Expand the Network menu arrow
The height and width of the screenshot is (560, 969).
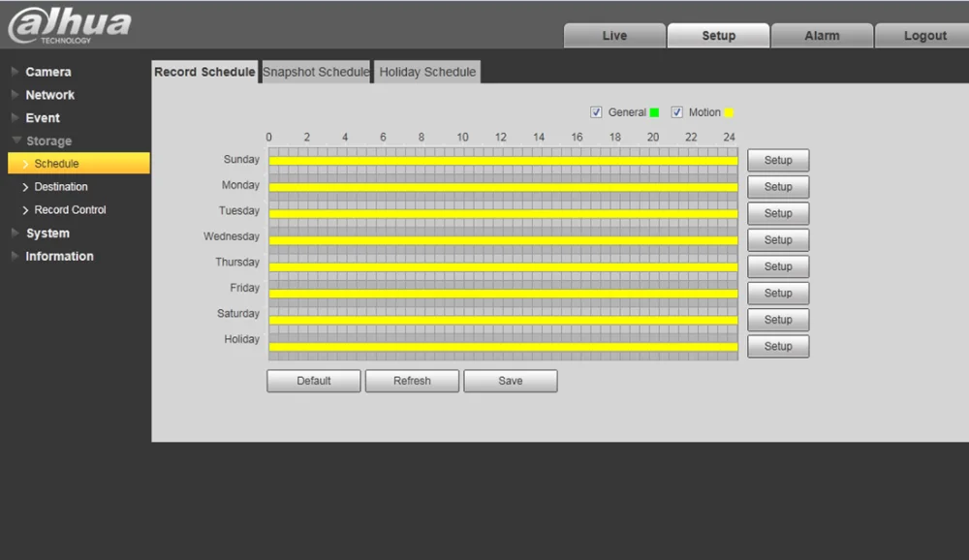click(x=15, y=95)
